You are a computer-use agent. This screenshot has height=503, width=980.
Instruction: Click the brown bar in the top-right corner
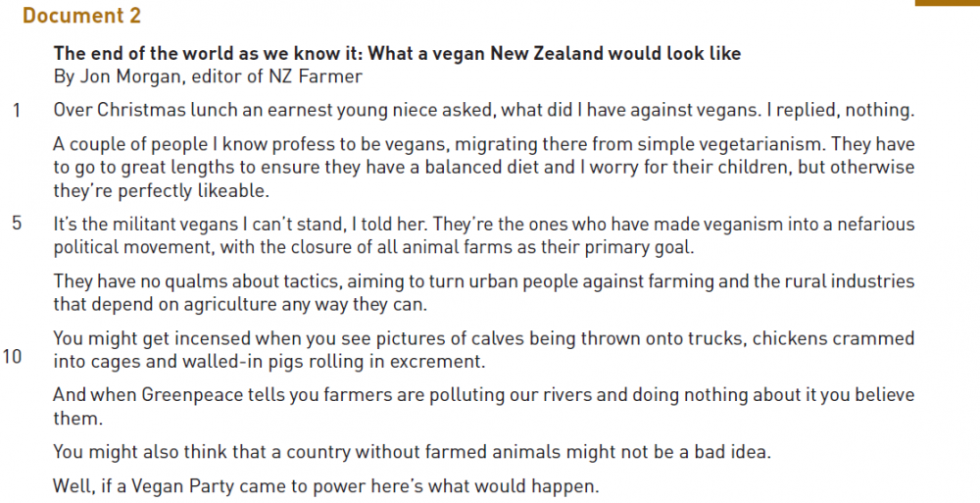click(947, 3)
